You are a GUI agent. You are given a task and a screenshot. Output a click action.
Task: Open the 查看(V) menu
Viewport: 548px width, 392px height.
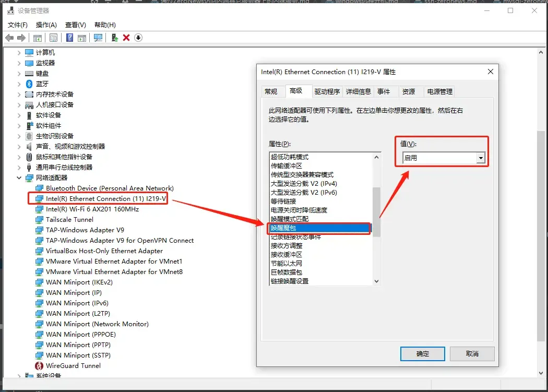76,25
